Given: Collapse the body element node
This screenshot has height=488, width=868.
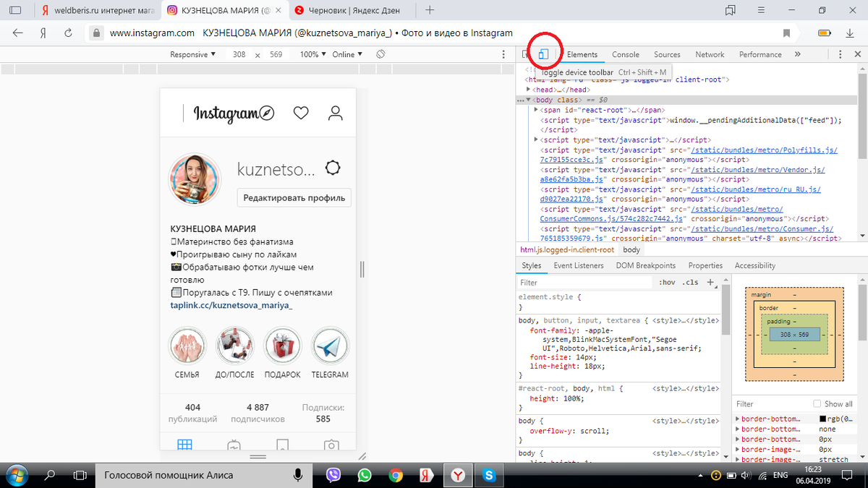Looking at the screenshot, I should [x=529, y=99].
